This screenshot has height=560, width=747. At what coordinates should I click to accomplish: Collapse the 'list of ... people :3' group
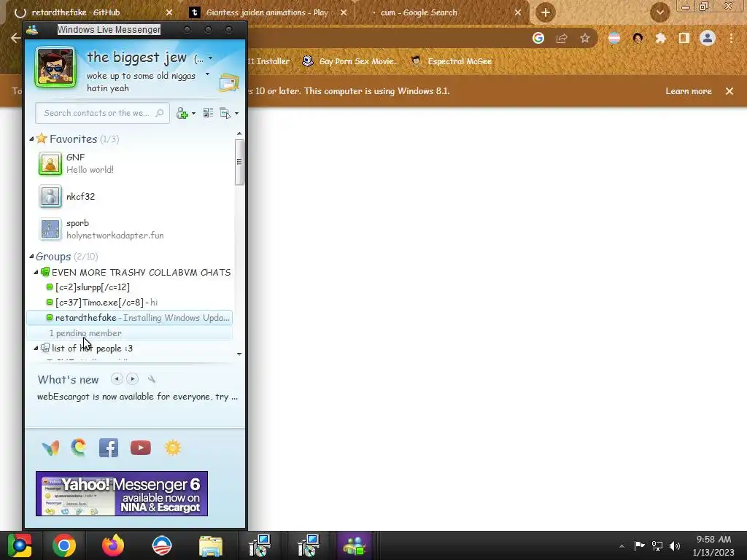(36, 348)
